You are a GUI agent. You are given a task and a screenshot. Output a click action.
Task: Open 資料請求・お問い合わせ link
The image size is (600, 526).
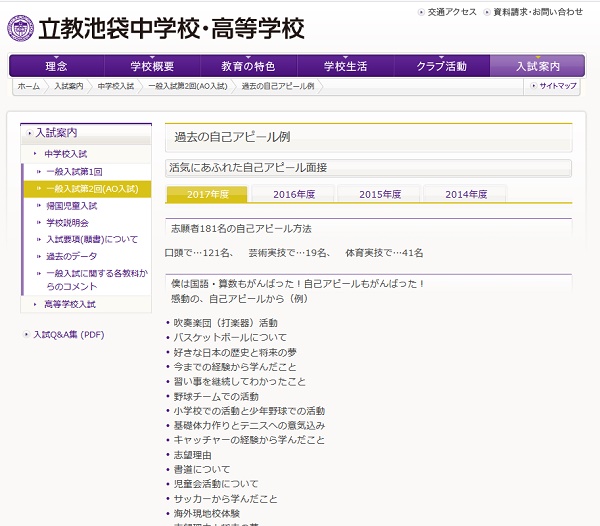pyautogui.click(x=537, y=12)
